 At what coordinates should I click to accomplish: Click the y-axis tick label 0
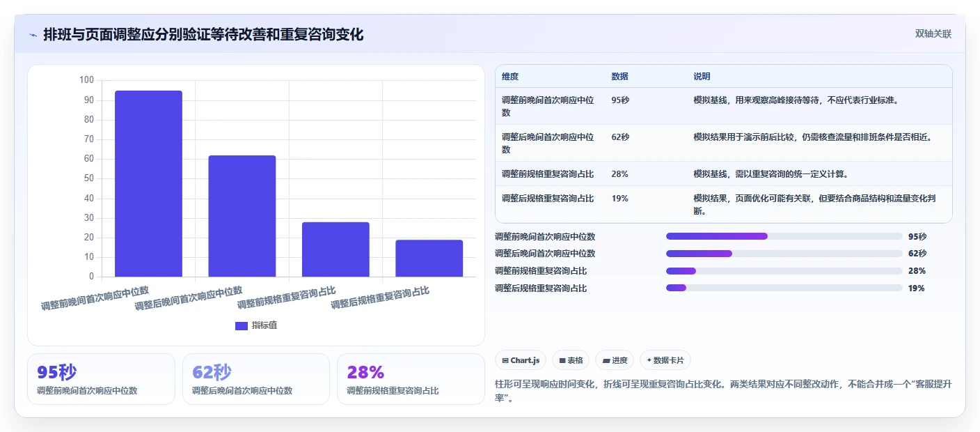click(x=91, y=277)
